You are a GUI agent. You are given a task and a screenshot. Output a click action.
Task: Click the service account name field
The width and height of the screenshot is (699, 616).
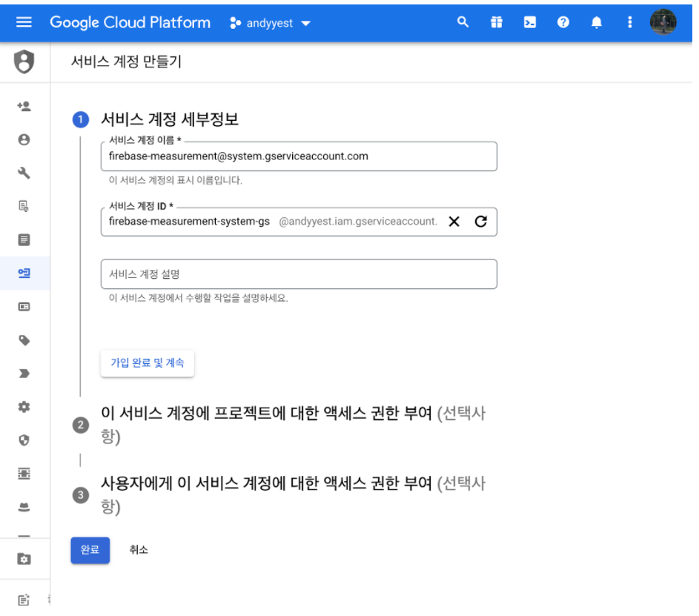(x=299, y=156)
